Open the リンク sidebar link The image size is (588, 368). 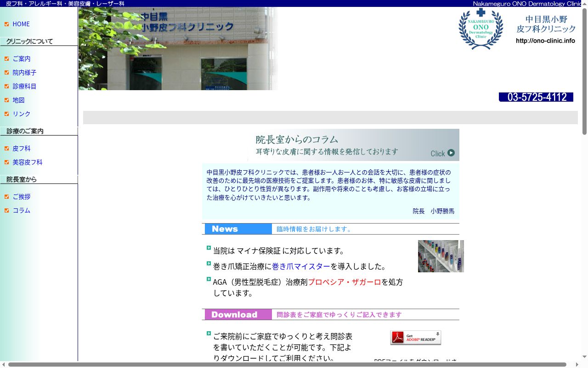pos(22,114)
